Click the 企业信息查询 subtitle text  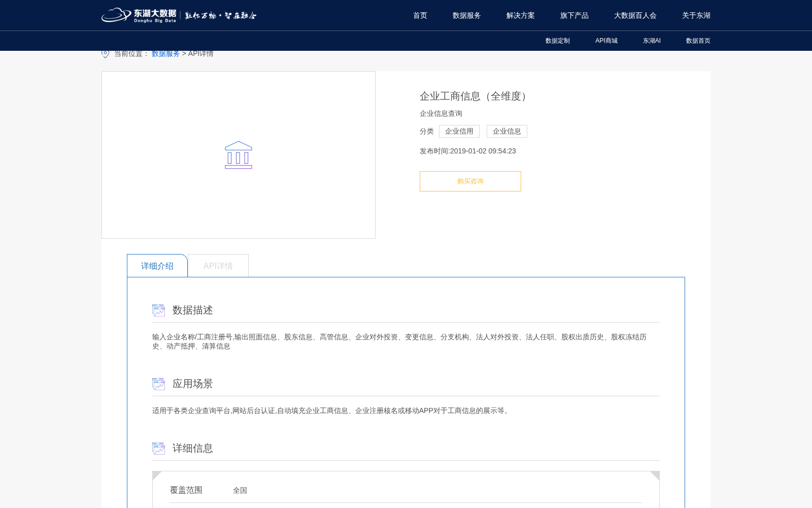click(441, 113)
